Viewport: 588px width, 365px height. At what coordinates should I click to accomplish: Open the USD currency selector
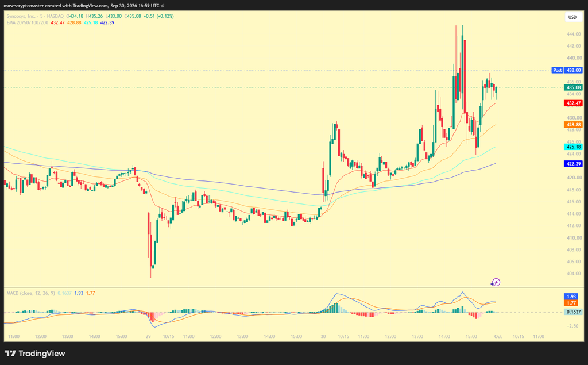tap(572, 17)
